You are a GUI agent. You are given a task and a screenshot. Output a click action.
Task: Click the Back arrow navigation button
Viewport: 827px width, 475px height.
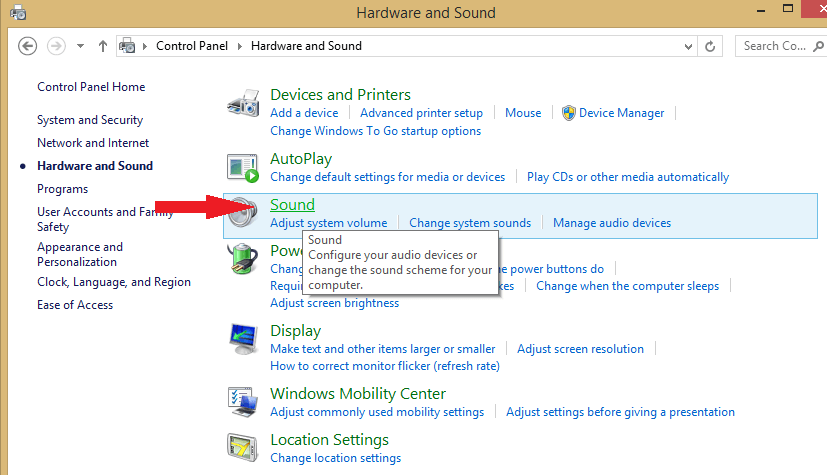click(x=28, y=46)
